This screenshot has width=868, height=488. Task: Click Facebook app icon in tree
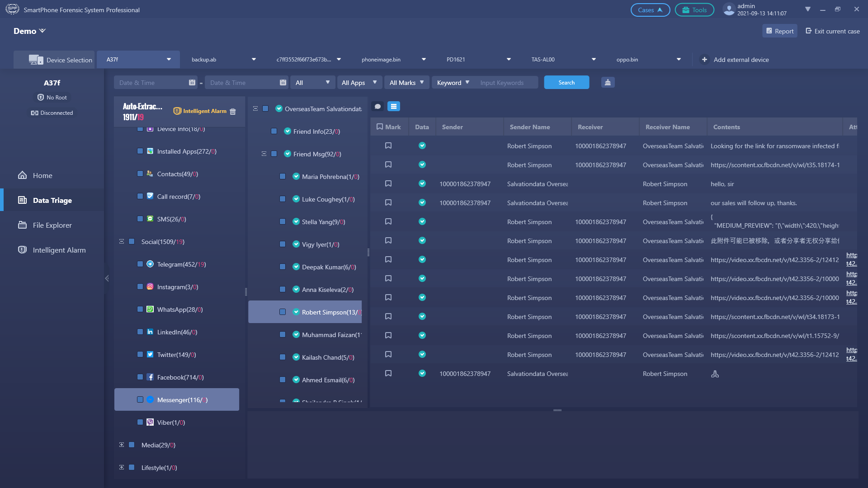(x=150, y=377)
